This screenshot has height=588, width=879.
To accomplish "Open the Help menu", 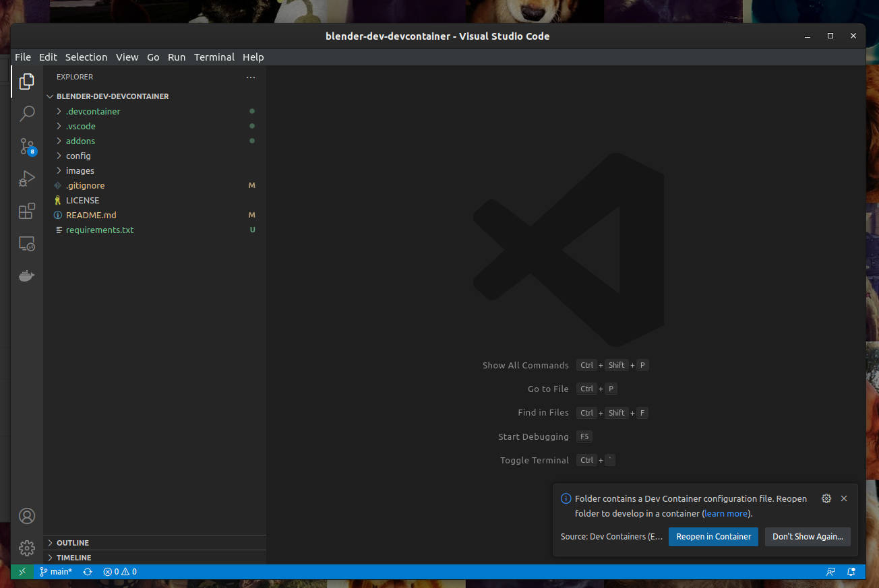I will pyautogui.click(x=253, y=57).
